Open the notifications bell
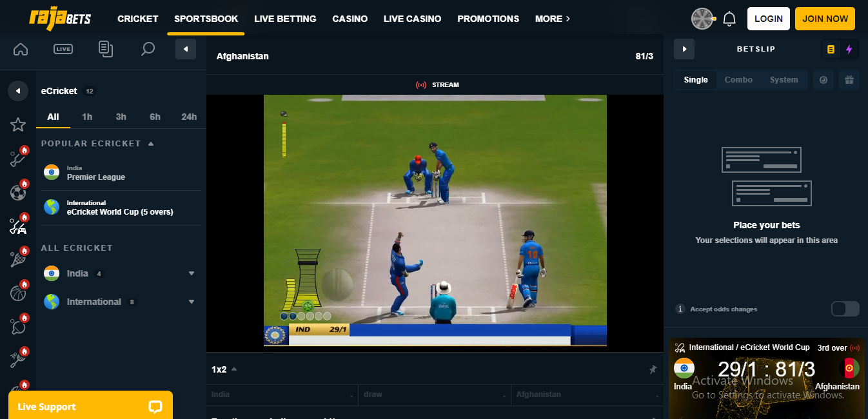868x419 pixels. [729, 19]
